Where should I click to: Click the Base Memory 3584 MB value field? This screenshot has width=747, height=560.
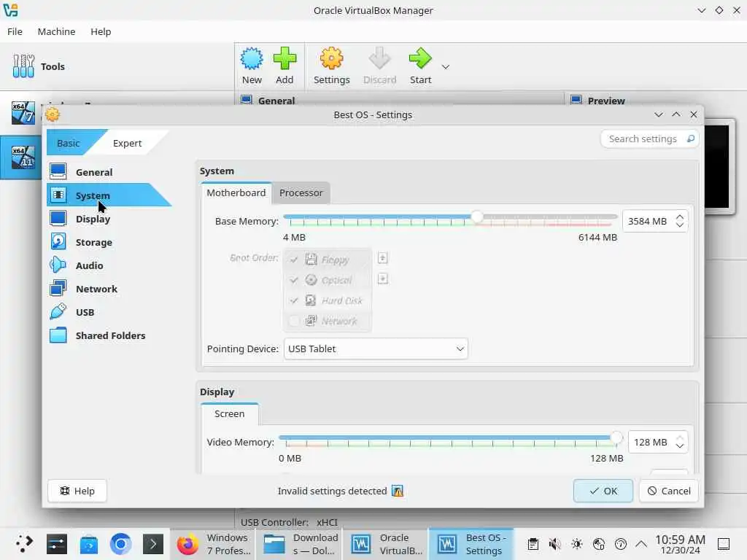(648, 221)
